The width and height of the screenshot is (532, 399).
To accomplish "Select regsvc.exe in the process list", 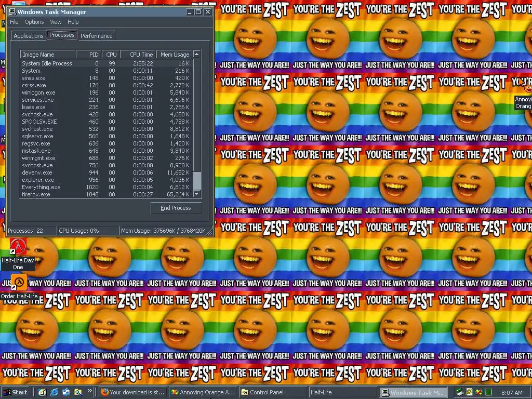I will [x=106, y=143].
